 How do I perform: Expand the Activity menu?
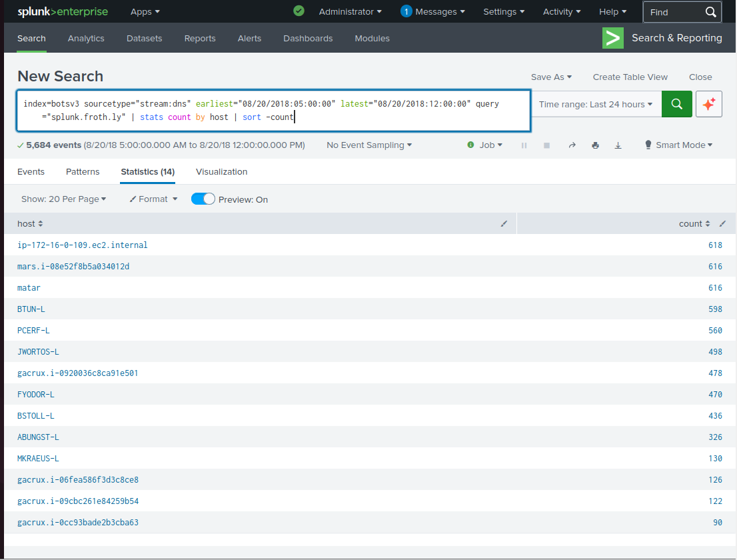click(562, 12)
